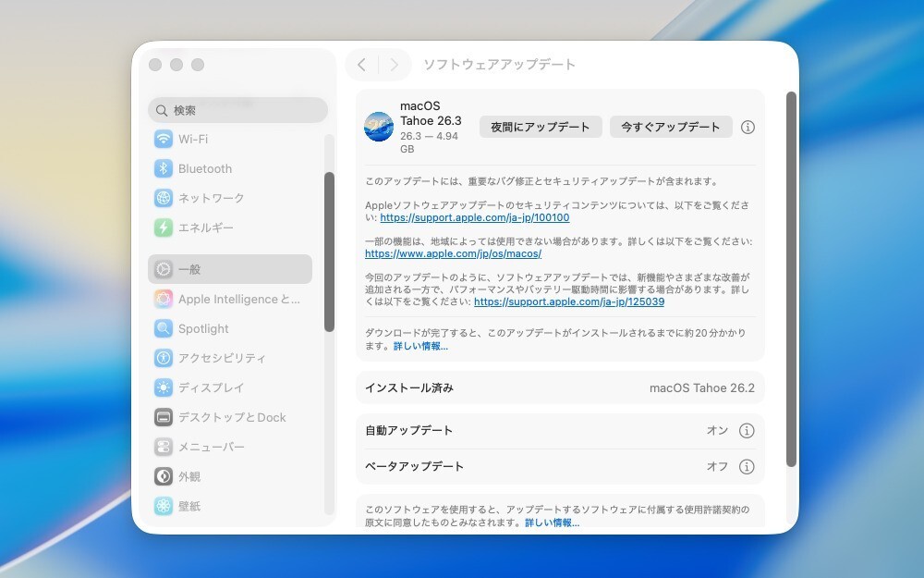Click the メニューバー icon
The image size is (924, 578).
tap(164, 447)
